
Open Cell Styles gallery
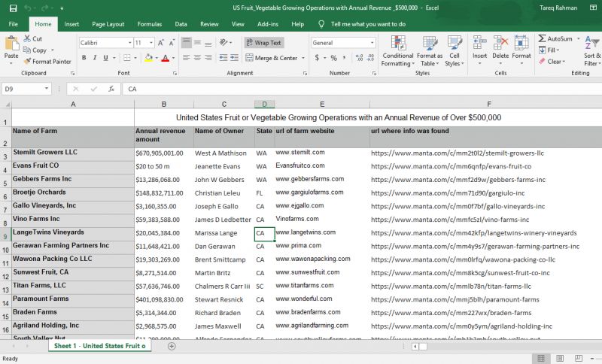[x=455, y=51]
